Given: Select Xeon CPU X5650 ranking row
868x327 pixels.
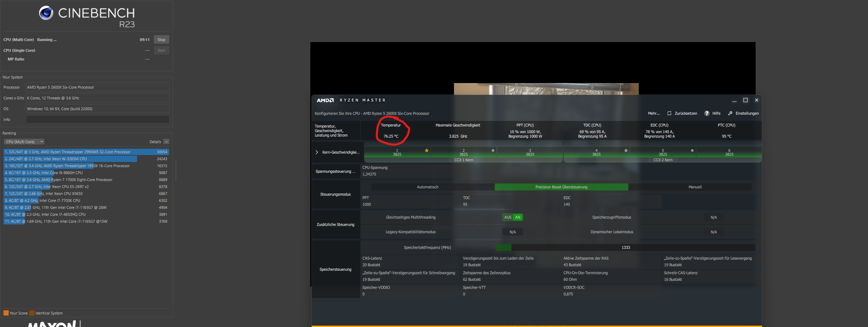Looking at the screenshot, I should pyautogui.click(x=86, y=194).
